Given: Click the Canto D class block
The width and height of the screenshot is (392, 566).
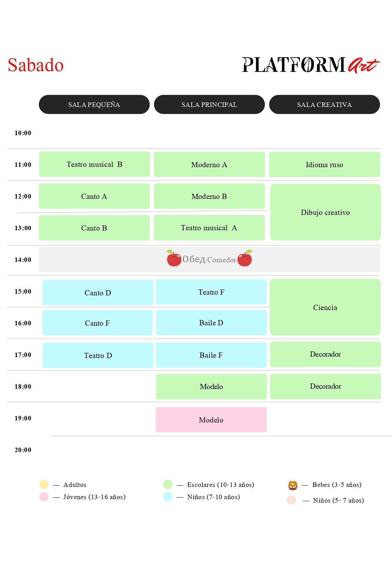Looking at the screenshot, I should point(98,293).
